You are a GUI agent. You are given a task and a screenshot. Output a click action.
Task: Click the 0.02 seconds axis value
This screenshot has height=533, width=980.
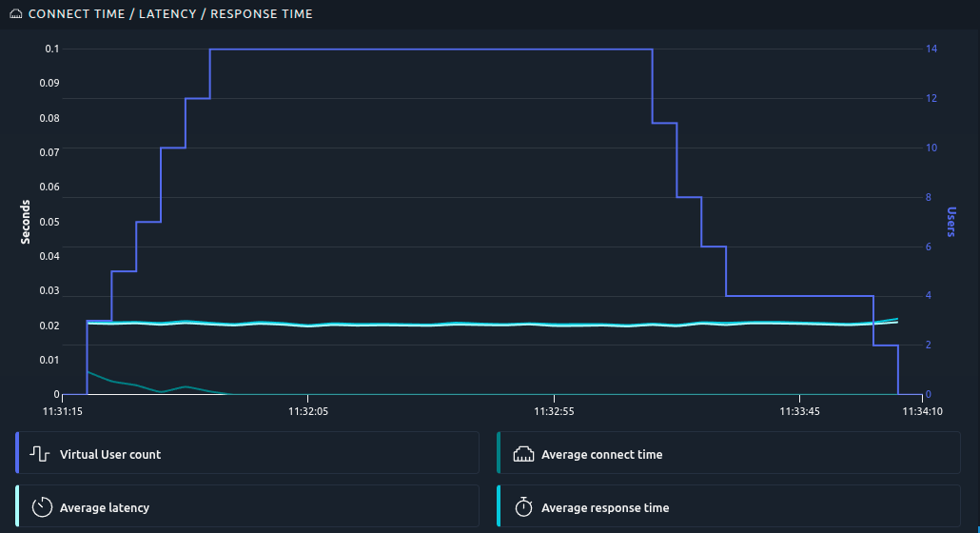49,326
